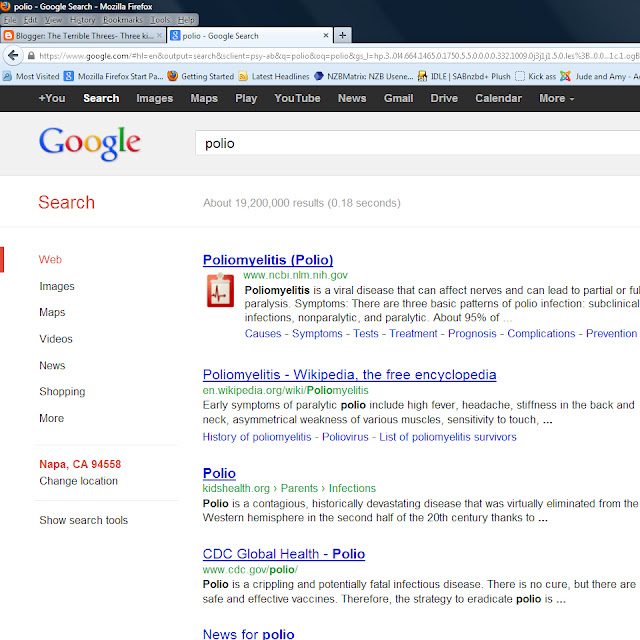Open the Tools menu
The height and width of the screenshot is (640, 640).
[x=160, y=20]
